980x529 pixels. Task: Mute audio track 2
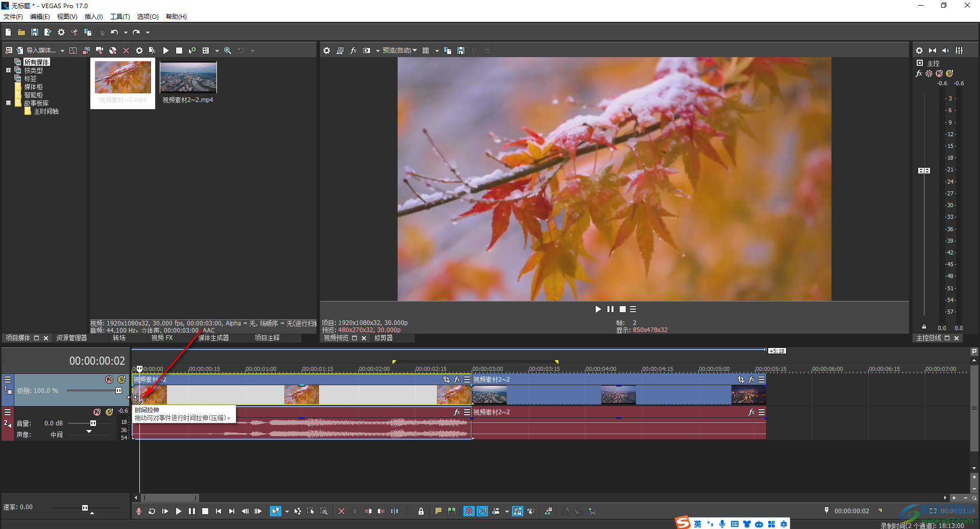97,412
